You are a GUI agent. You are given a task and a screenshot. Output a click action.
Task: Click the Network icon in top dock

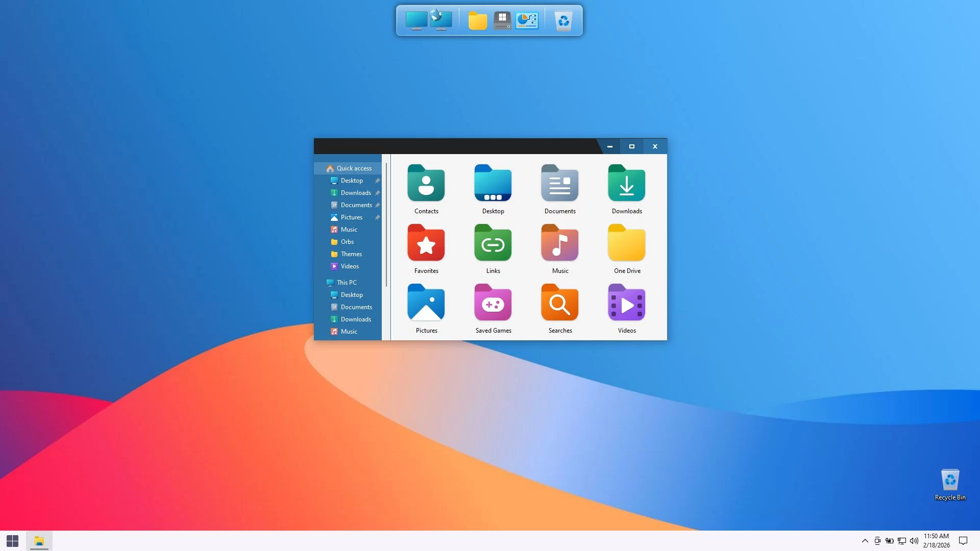(x=440, y=20)
